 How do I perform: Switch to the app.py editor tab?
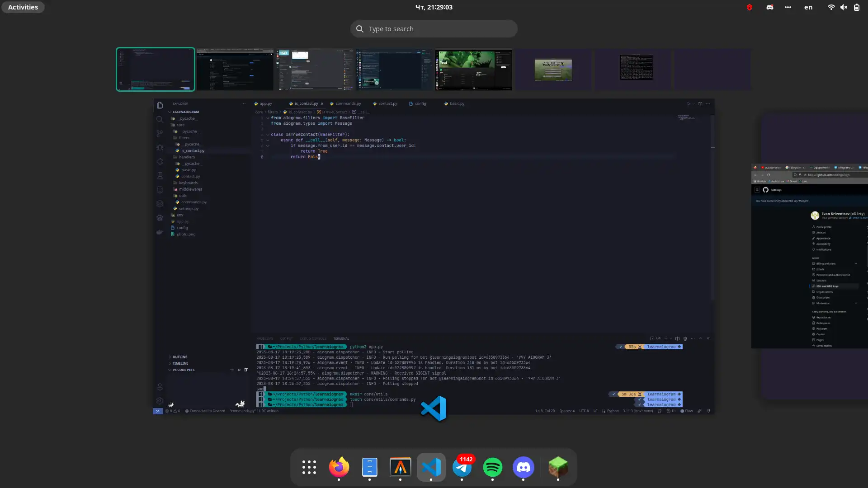[263, 103]
